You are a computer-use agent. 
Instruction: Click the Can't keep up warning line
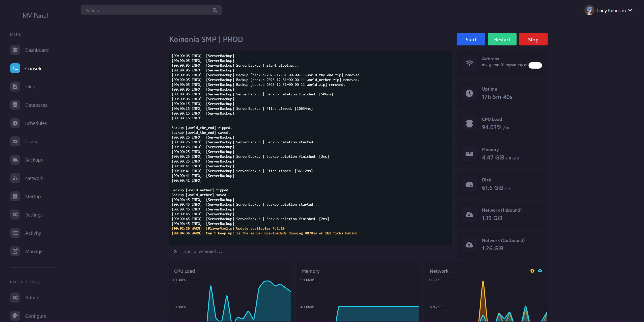click(264, 233)
